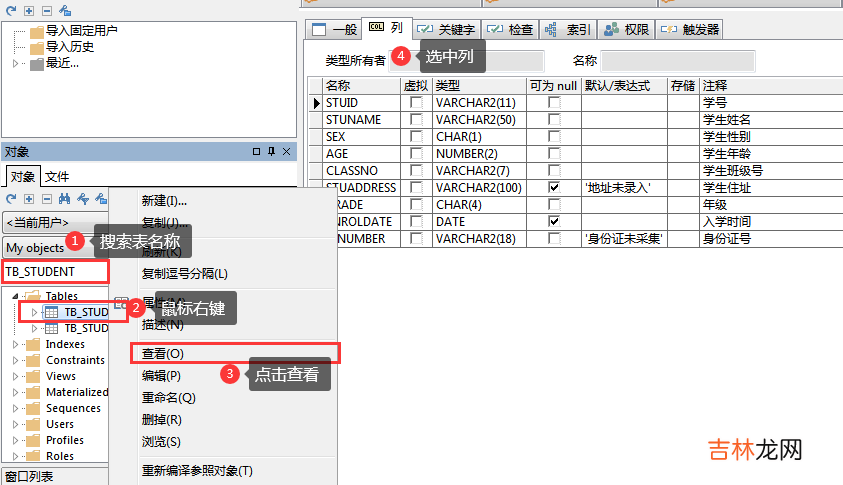This screenshot has height=485, width=843.
Task: Expand the 最近... tree node
Action: click(x=15, y=64)
